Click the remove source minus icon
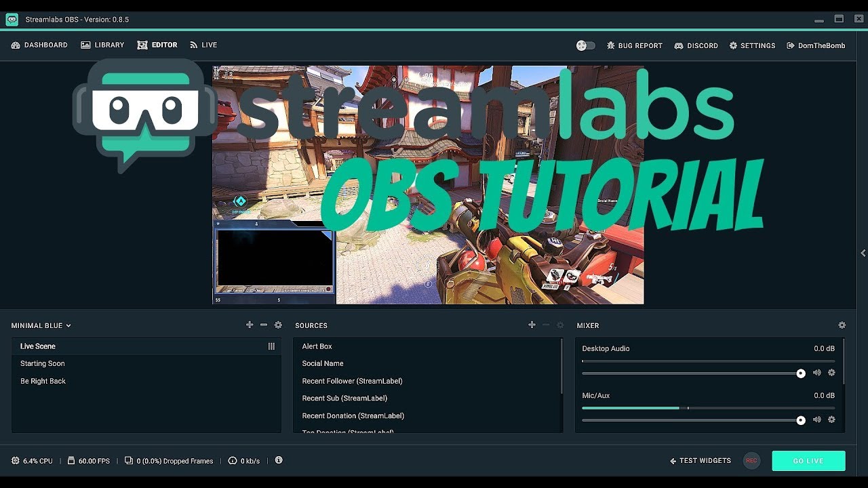This screenshot has width=868, height=488. click(546, 325)
